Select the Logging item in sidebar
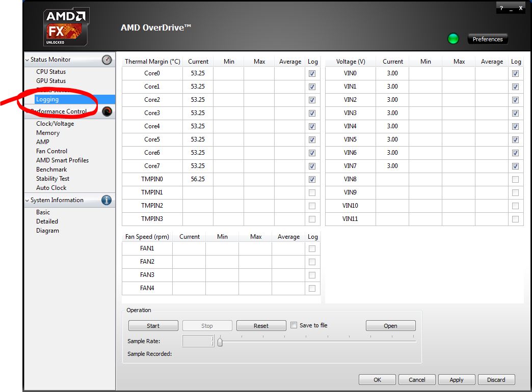Screen dimensions: 532x392 75,99
